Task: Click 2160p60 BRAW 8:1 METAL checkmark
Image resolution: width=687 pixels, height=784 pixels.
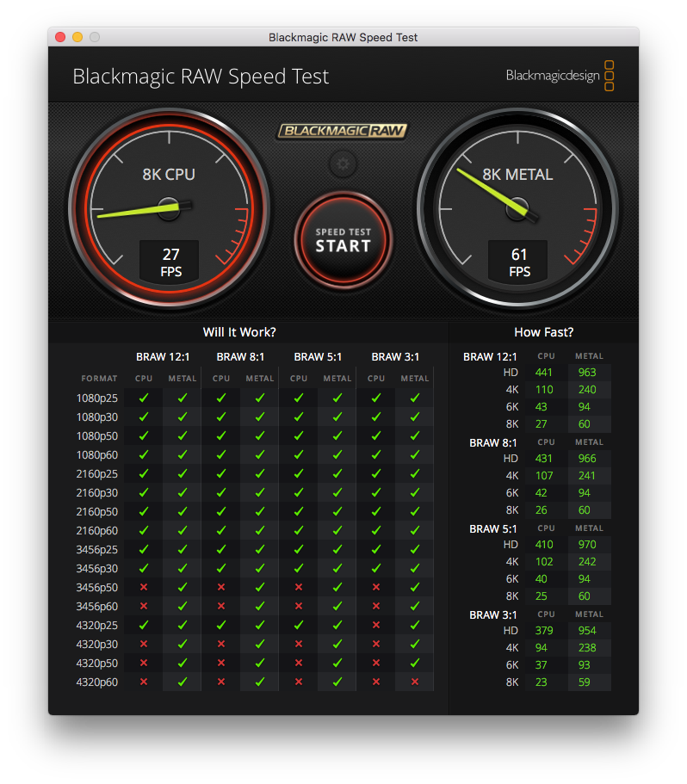Action: click(x=260, y=530)
